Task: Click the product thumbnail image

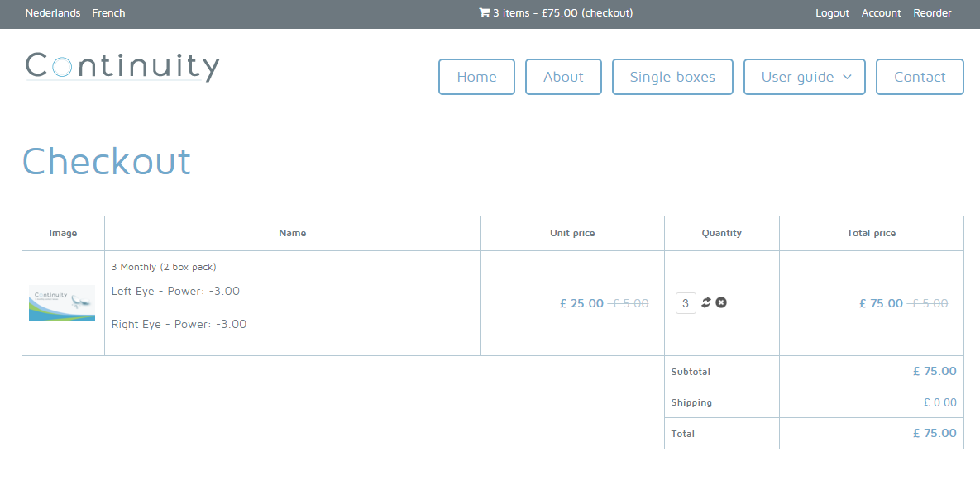Action: (x=62, y=303)
